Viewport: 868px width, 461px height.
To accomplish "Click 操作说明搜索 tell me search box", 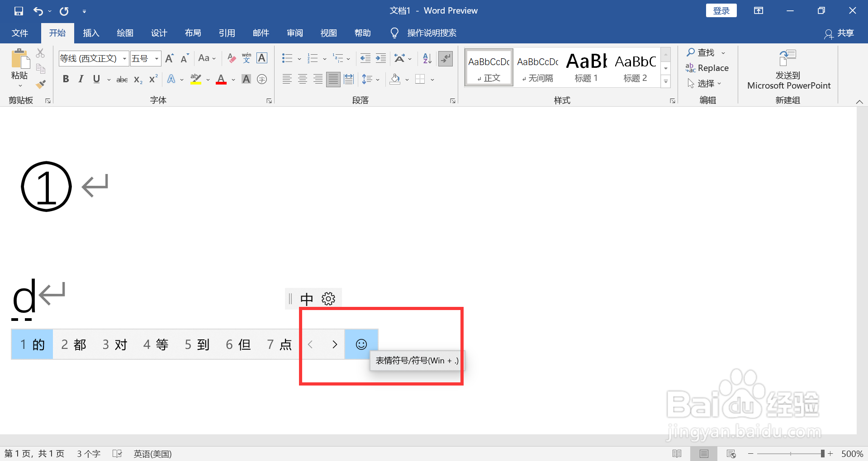I will [432, 33].
